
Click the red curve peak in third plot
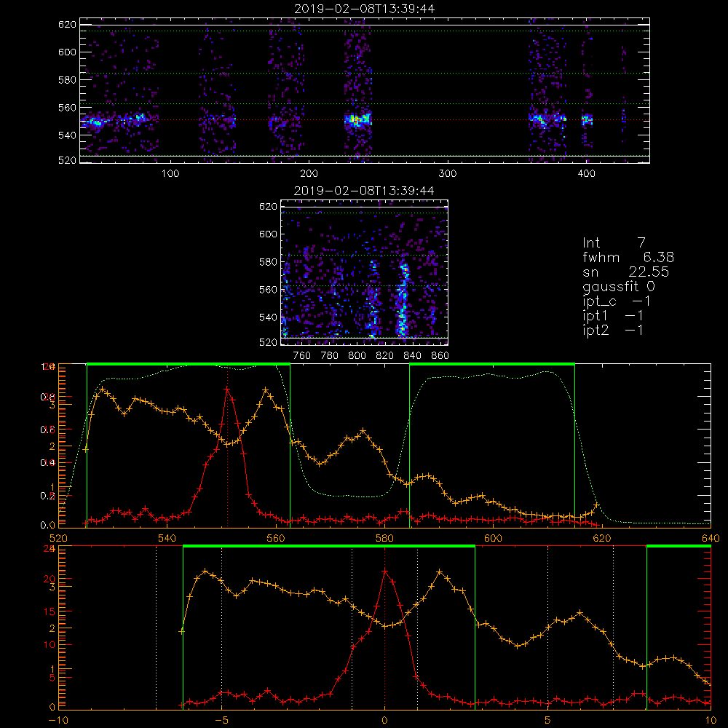(x=226, y=389)
